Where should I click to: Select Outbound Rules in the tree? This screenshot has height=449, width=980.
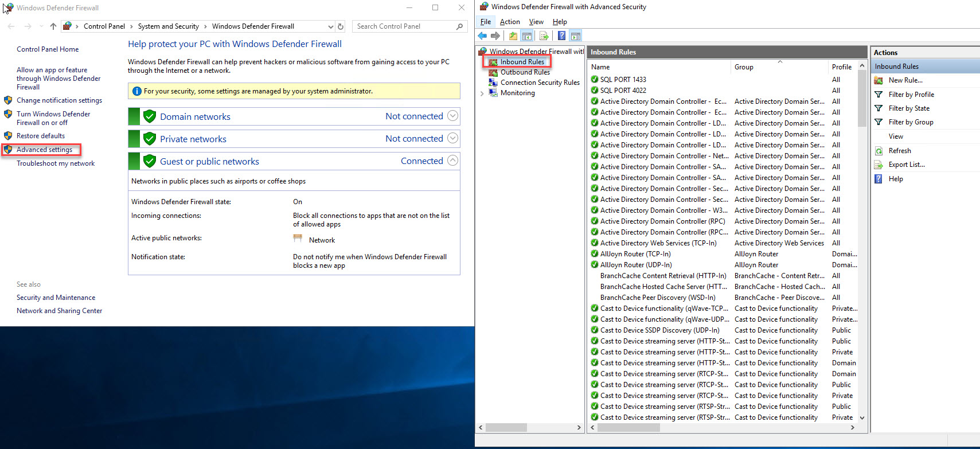coord(525,72)
